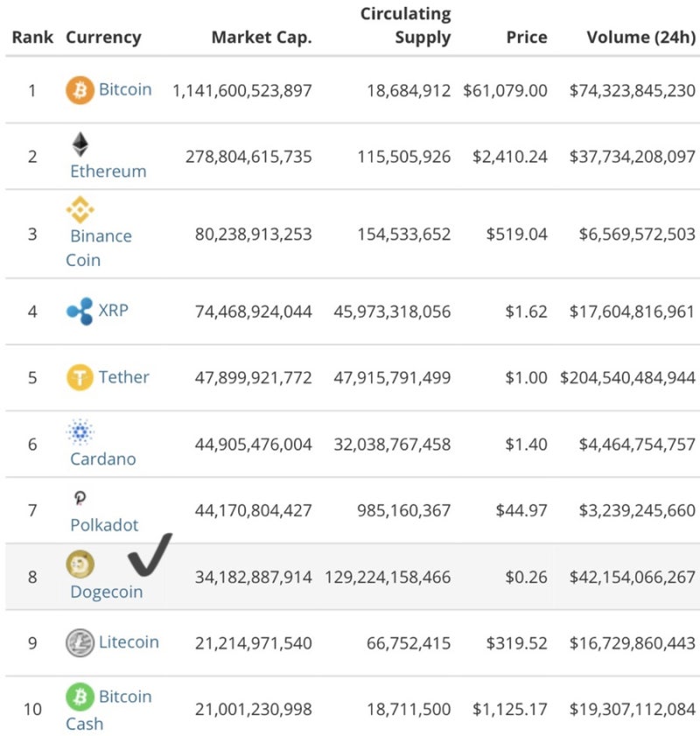700x736 pixels.
Task: Select Tether market cap 47,899,921,772
Action: [254, 378]
